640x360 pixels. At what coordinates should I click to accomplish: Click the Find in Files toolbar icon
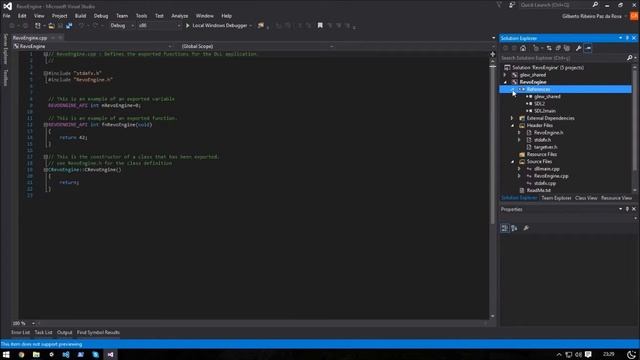260,25
